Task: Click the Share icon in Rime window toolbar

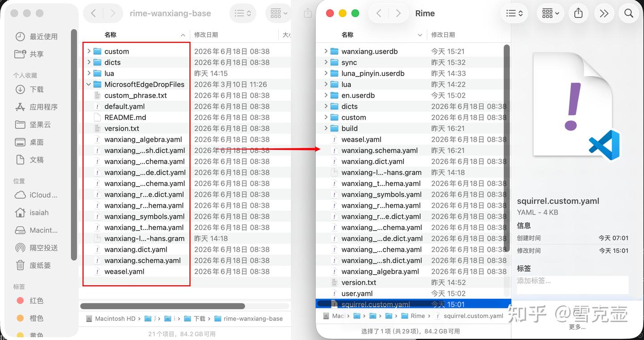Action: point(578,13)
